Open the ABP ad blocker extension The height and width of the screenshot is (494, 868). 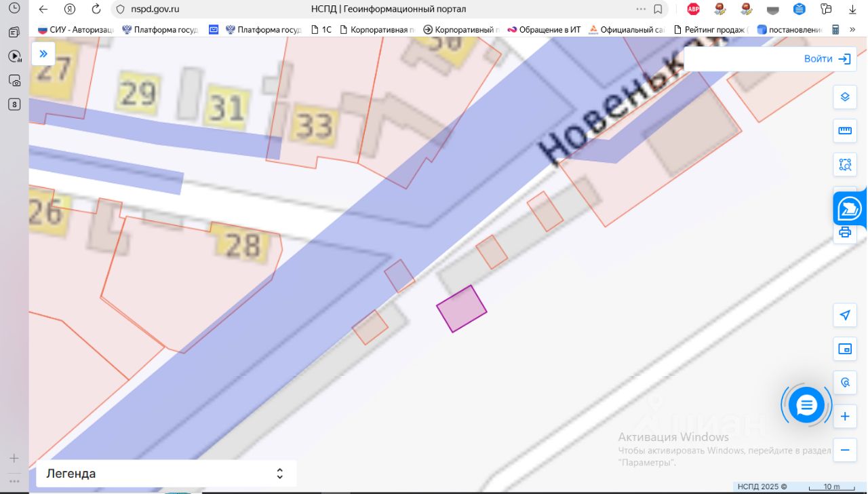tap(693, 9)
